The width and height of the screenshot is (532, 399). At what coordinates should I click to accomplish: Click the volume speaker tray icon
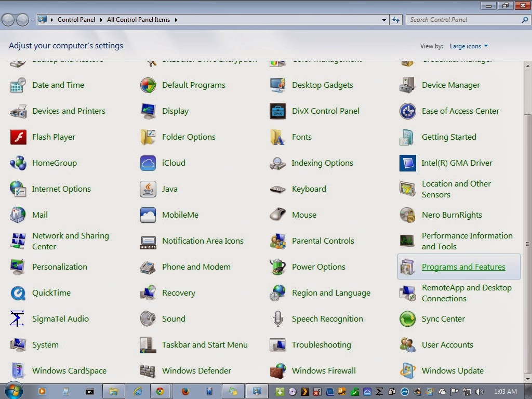click(479, 392)
